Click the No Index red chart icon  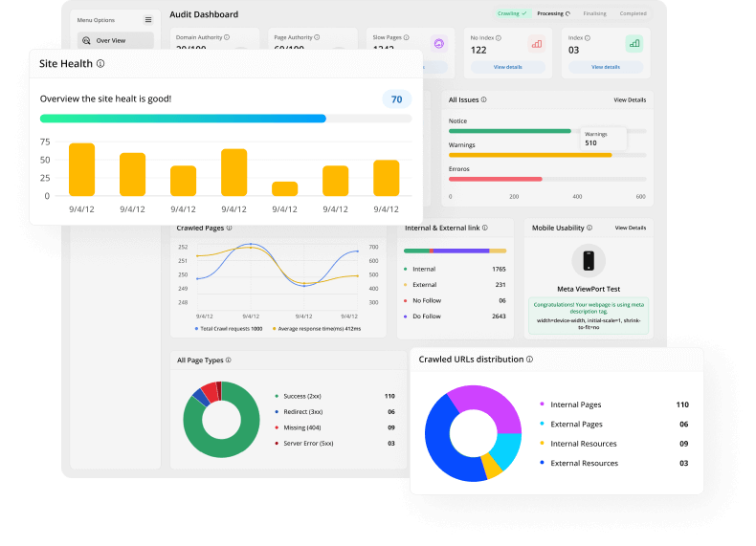pyautogui.click(x=535, y=44)
